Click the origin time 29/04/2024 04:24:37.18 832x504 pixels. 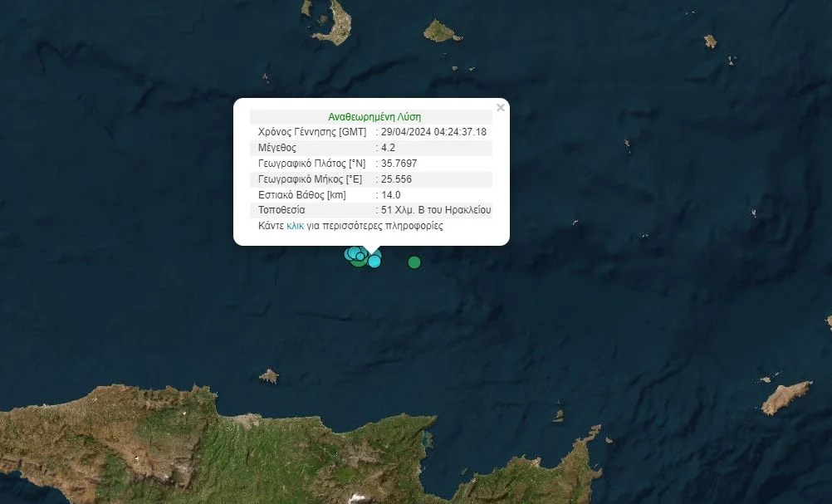(x=433, y=132)
